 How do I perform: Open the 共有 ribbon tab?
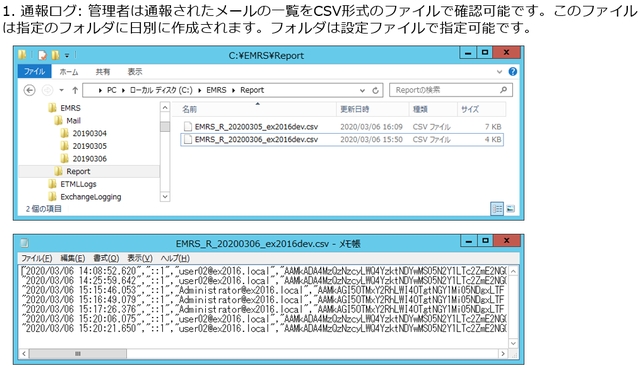102,72
